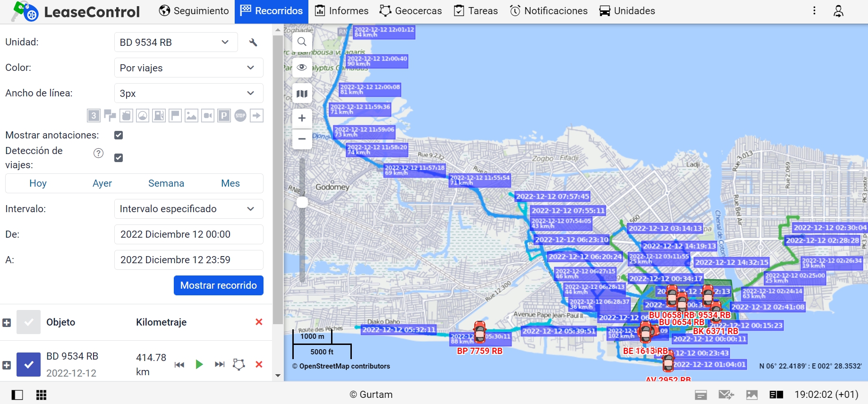Open the Tareas tab
The width and height of the screenshot is (868, 404).
(x=476, y=11)
